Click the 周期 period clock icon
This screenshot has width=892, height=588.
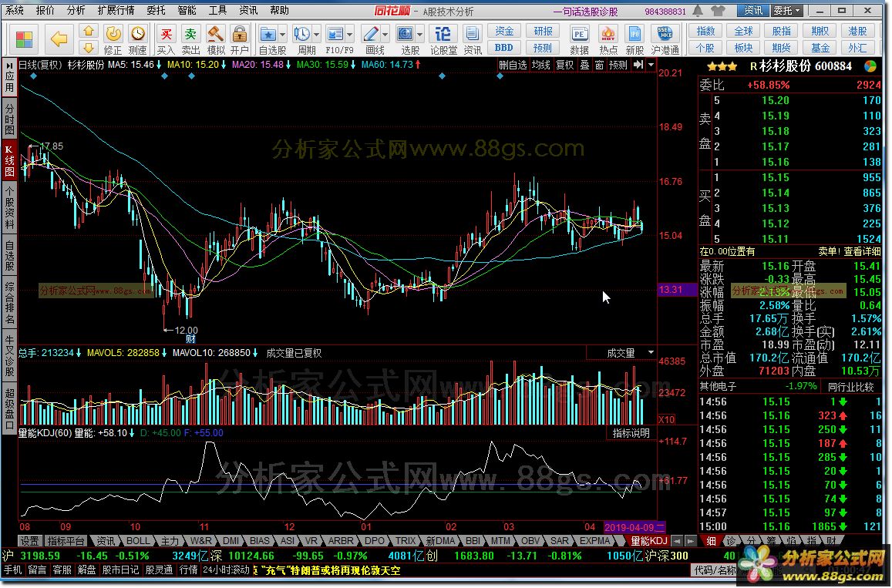tap(301, 34)
